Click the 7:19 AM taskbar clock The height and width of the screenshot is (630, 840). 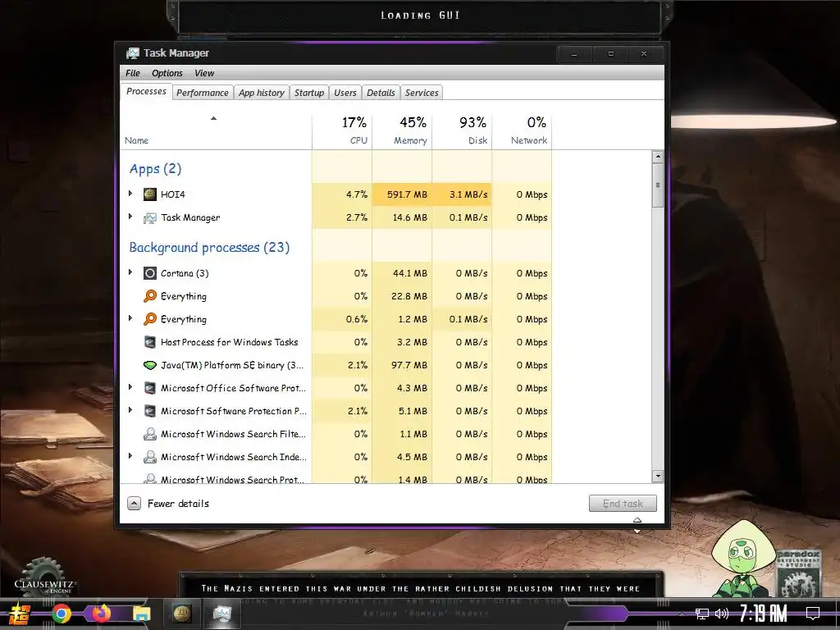(764, 614)
